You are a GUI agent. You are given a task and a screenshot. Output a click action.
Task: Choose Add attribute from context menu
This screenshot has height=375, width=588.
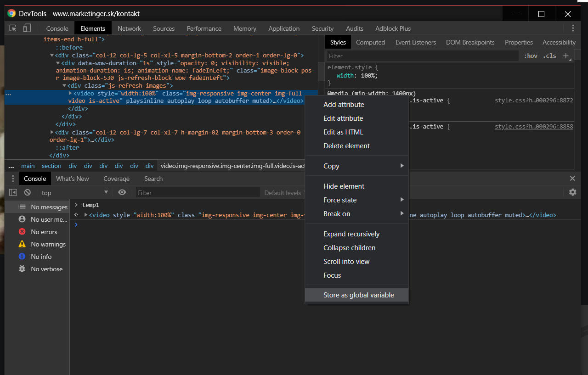tap(357, 105)
